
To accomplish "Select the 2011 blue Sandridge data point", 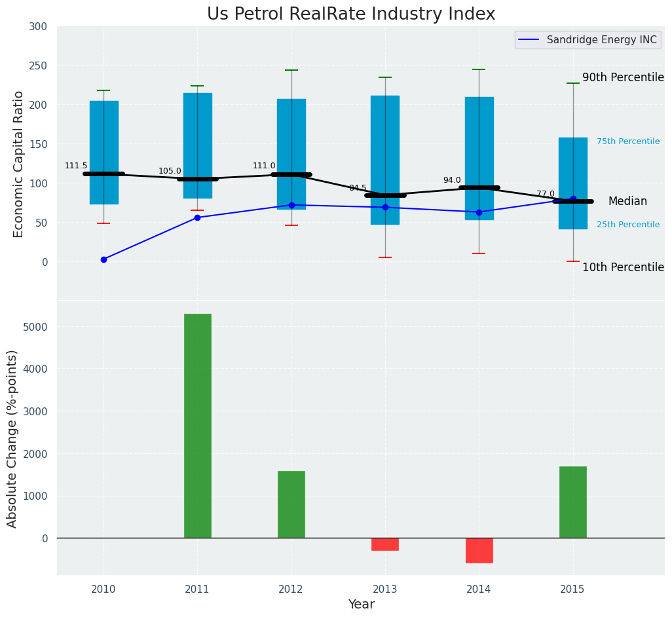I will tap(197, 217).
